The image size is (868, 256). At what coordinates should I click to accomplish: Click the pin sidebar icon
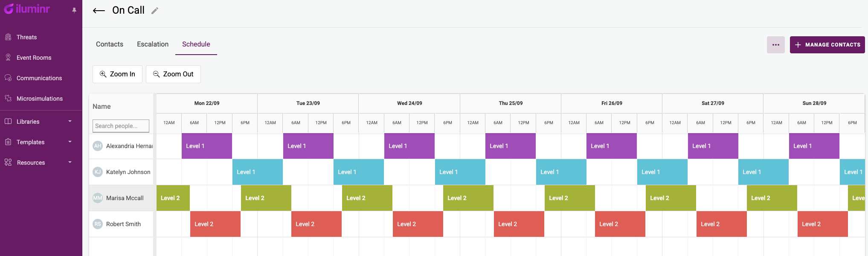point(74,10)
